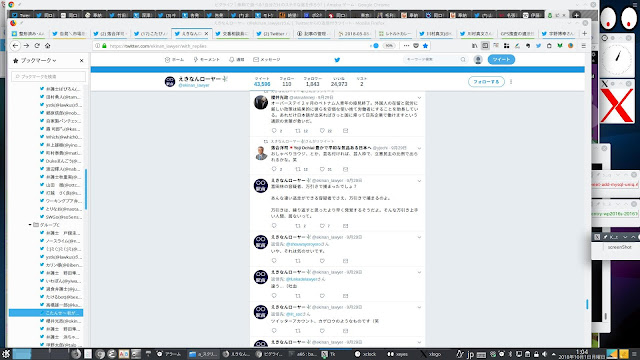Viewport: 640px width, 360px height.
Task: Toggle the Firefox sidebar toolbar button
Action: pyautogui.click(x=485, y=46)
